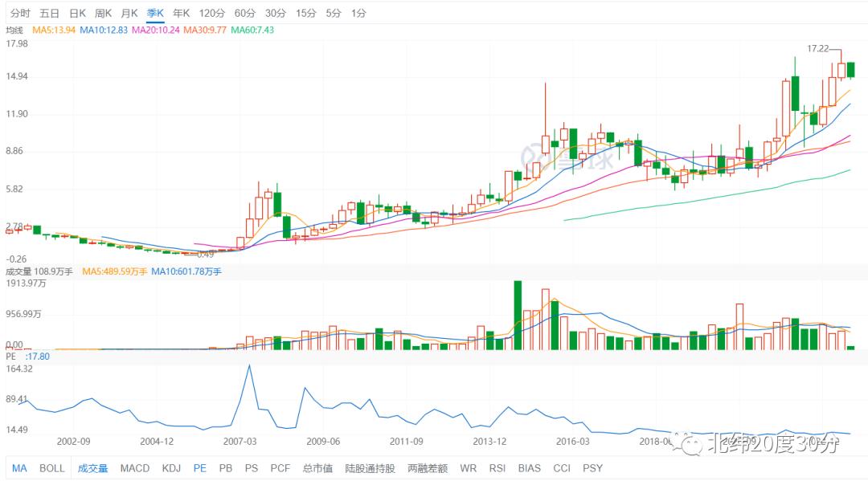Click the 11.90 price axis label

(17, 114)
